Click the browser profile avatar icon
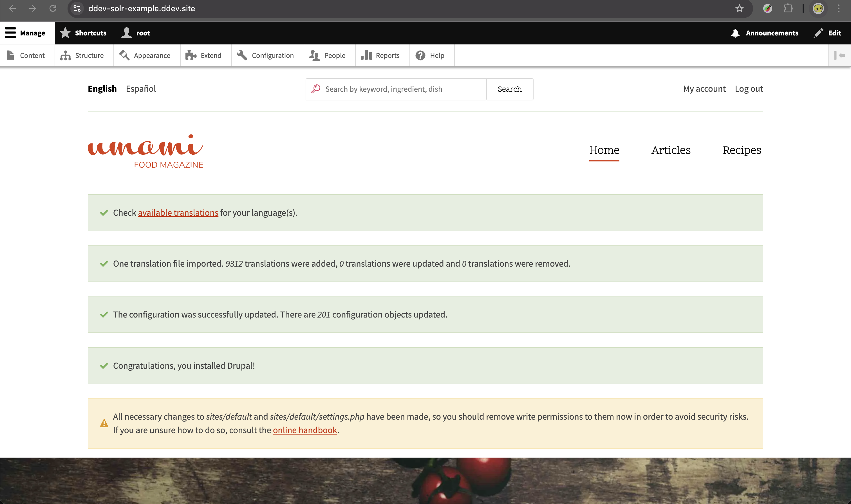Image resolution: width=851 pixels, height=504 pixels. tap(818, 8)
